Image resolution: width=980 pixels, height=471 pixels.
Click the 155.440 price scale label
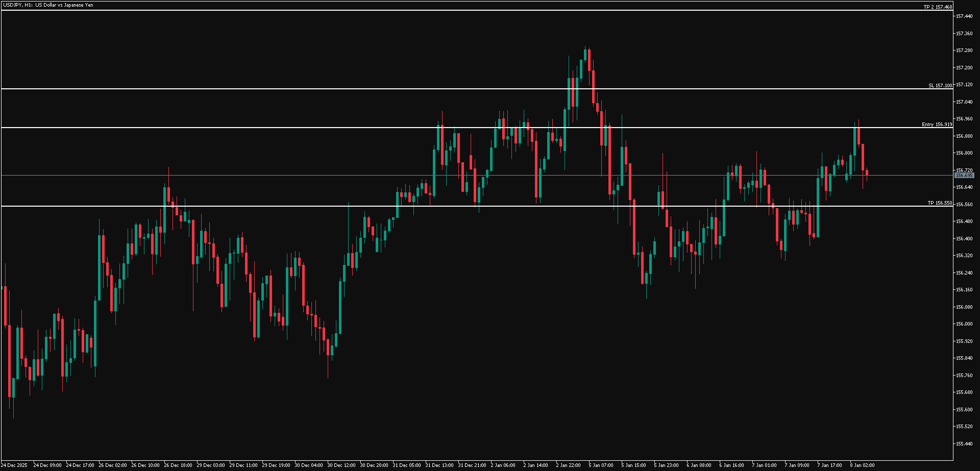(964, 444)
